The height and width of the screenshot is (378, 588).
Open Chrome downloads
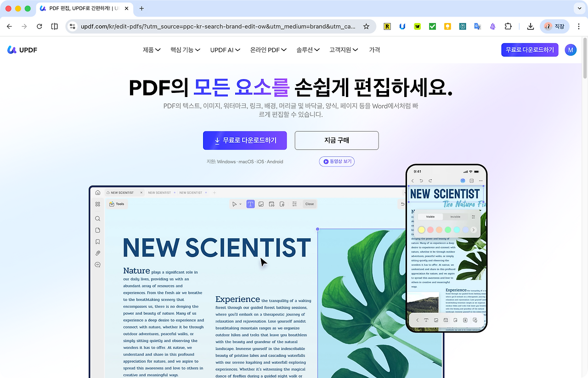[x=531, y=27]
